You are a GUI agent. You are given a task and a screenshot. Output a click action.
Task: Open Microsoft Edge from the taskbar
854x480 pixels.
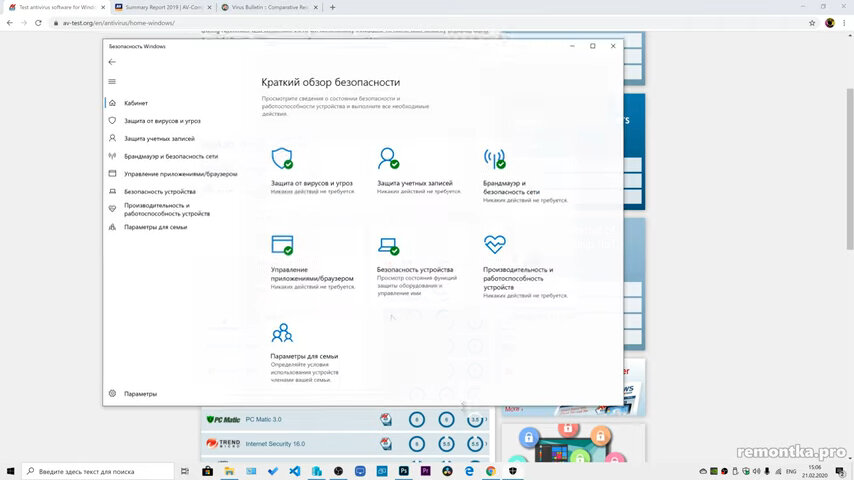point(469,471)
